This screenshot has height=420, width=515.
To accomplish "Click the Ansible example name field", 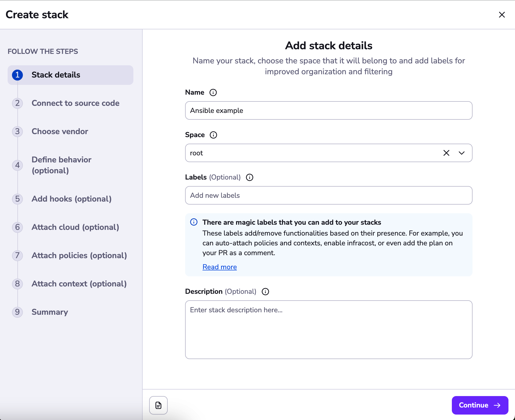I will point(329,110).
